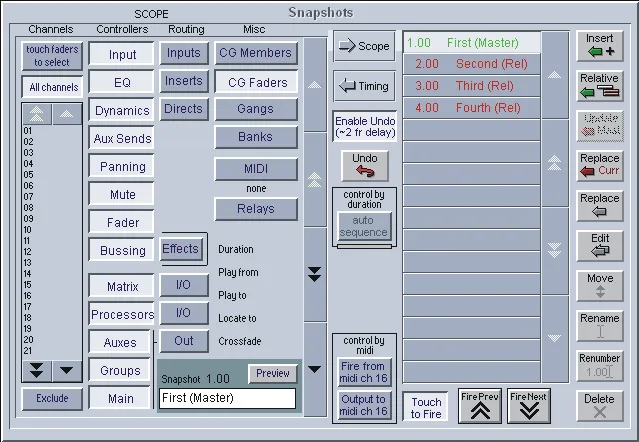Click the Gangs button
Screen dimensions: 639x442
[256, 109]
